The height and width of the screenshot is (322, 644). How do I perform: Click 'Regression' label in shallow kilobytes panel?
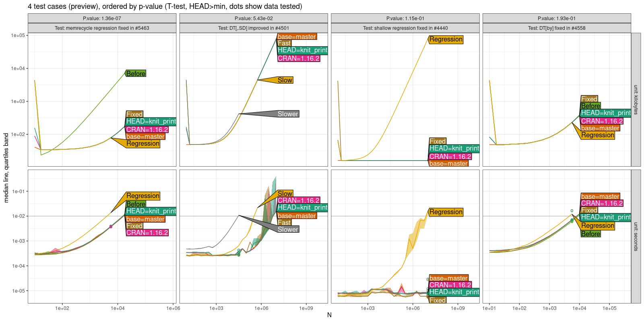point(446,39)
